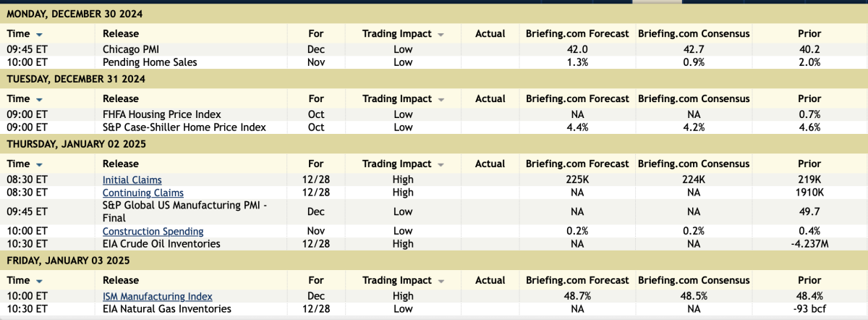Click Time sort arrow under Monday, December 30

click(39, 34)
